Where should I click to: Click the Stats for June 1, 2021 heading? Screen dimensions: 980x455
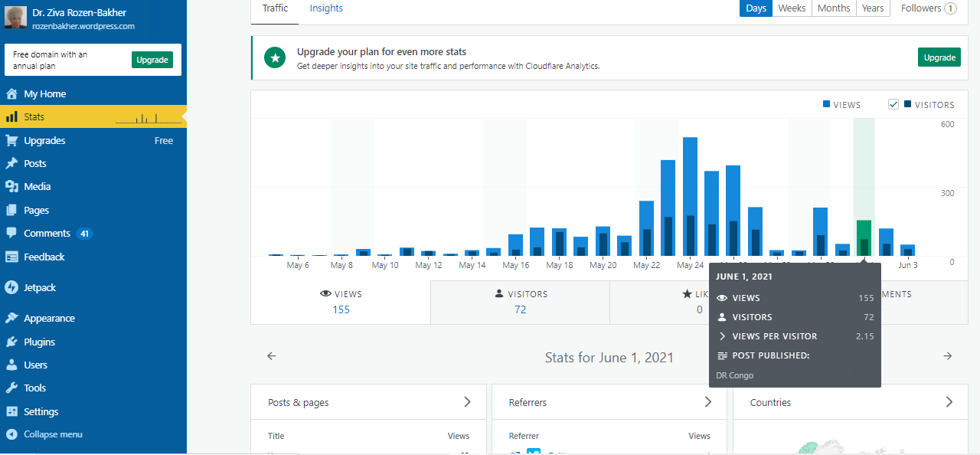(609, 357)
